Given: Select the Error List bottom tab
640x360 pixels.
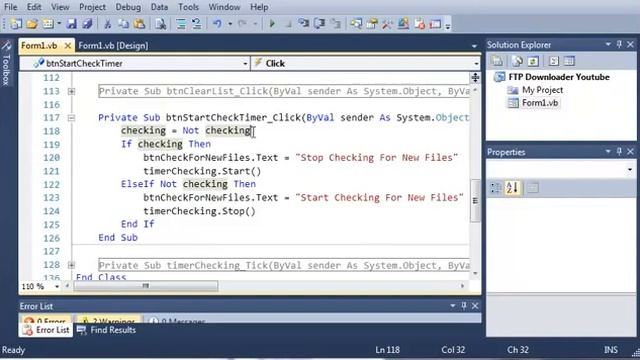Looking at the screenshot, I should [46, 330].
